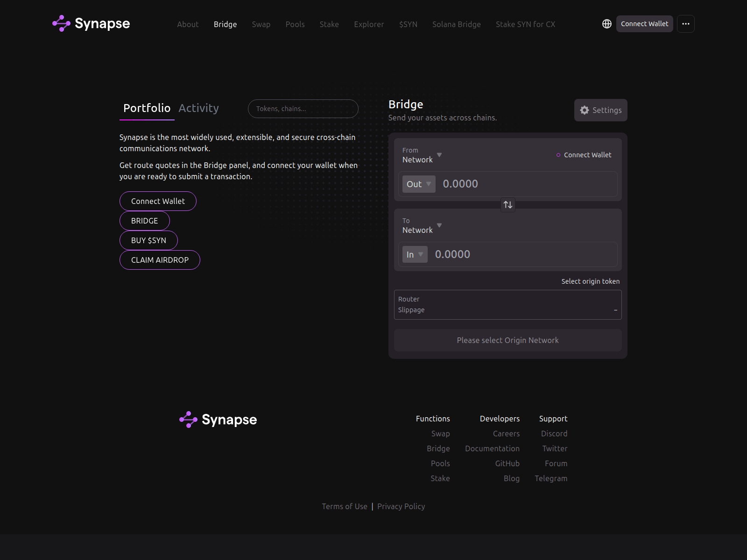The width and height of the screenshot is (747, 560).
Task: Expand the To Network dropdown
Action: click(422, 225)
